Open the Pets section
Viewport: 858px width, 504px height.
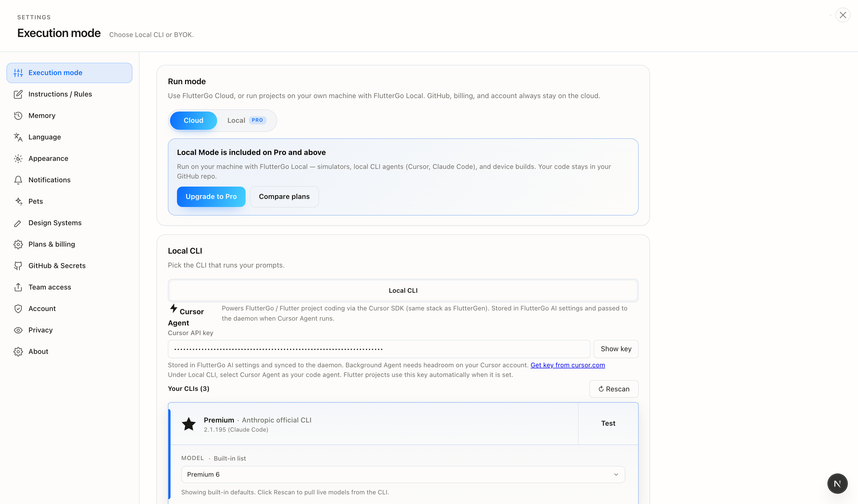point(69,202)
